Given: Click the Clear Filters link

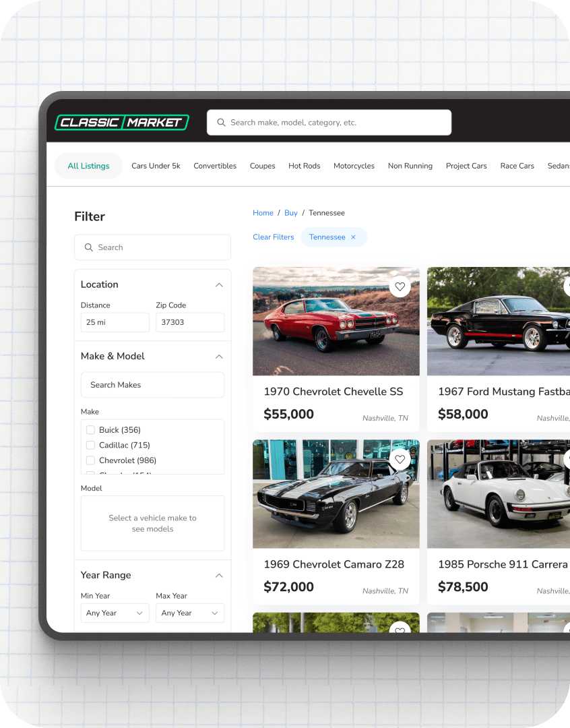Looking at the screenshot, I should click(274, 237).
